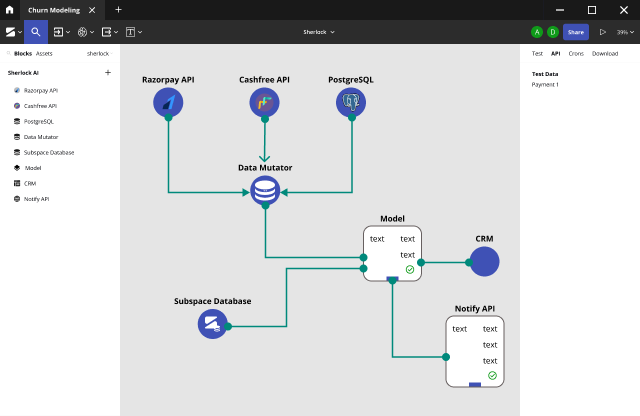Click the Cashfree API node circle
The image size is (640, 416).
(x=264, y=102)
